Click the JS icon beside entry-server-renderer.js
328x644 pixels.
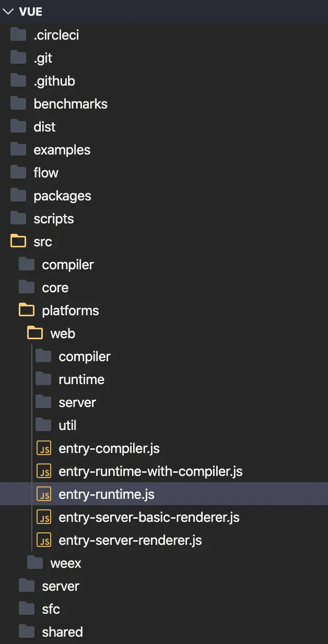click(x=44, y=541)
